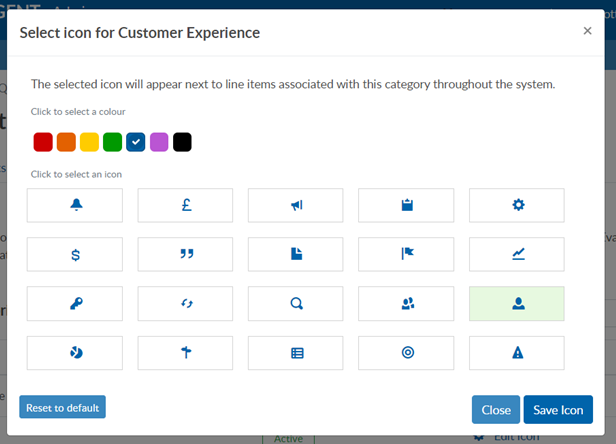The image size is (616, 444).
Task: Pick the quotation marks icon
Action: [x=186, y=254]
